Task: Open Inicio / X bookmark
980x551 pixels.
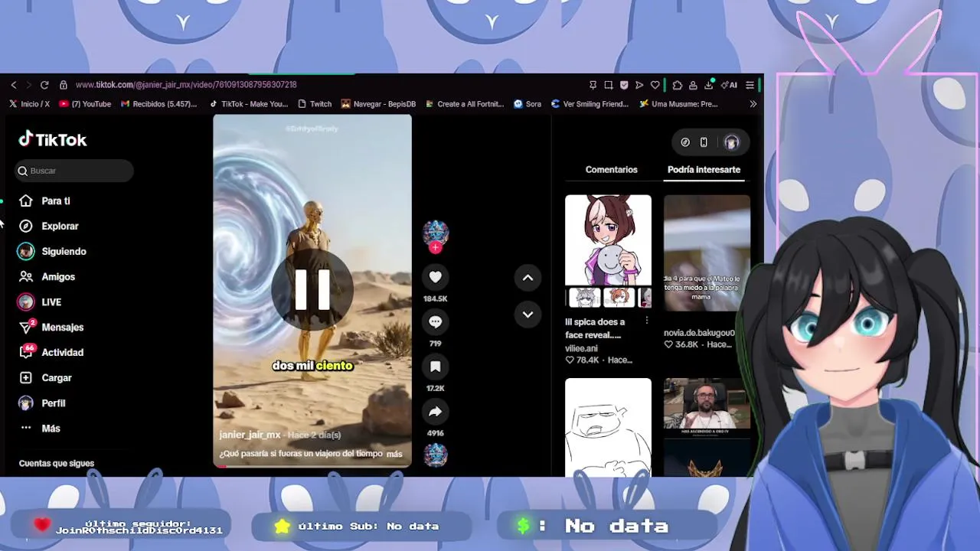Action: click(x=29, y=104)
